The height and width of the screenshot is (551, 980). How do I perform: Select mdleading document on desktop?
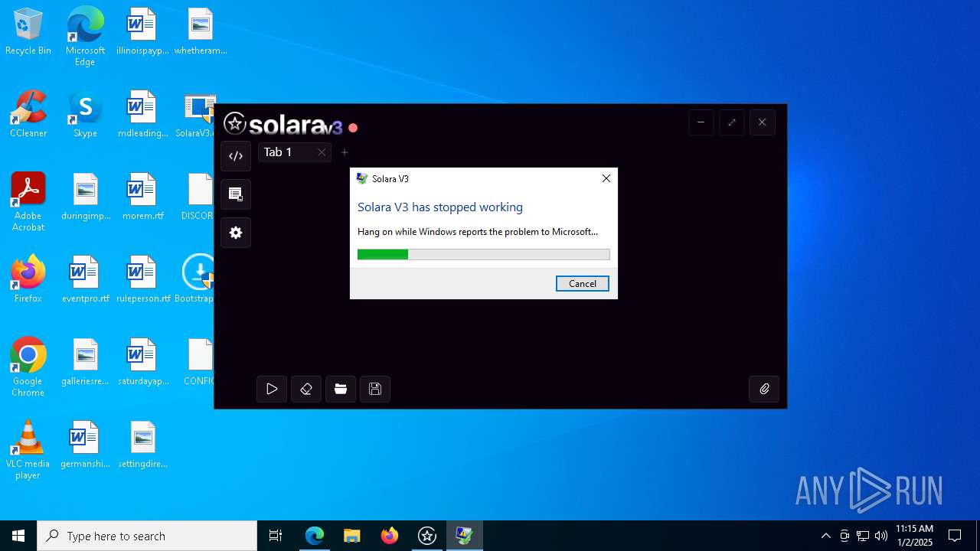tap(142, 115)
